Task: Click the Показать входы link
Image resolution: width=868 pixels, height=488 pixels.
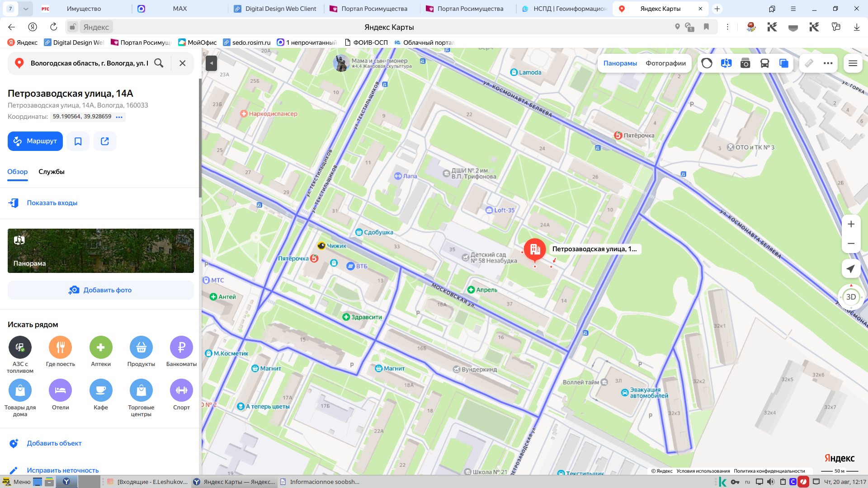Action: [52, 203]
